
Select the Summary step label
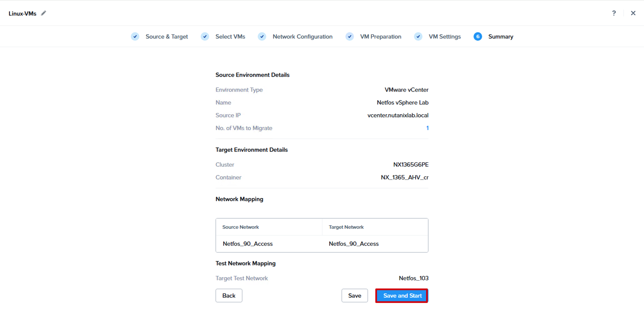(501, 36)
